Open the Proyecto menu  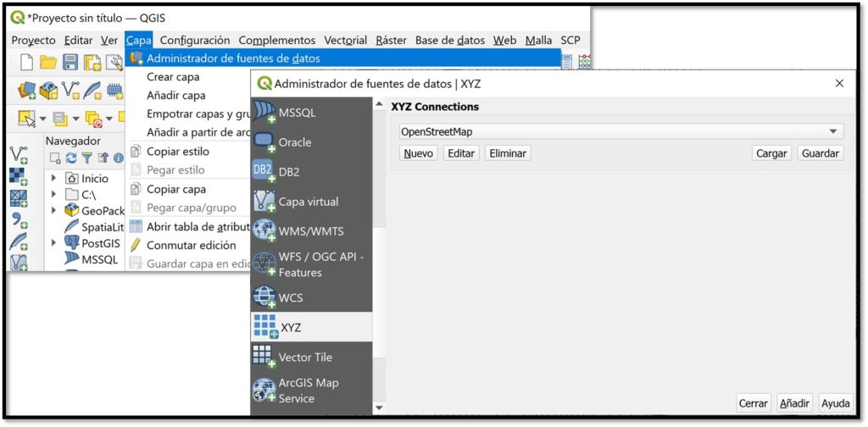tap(34, 41)
